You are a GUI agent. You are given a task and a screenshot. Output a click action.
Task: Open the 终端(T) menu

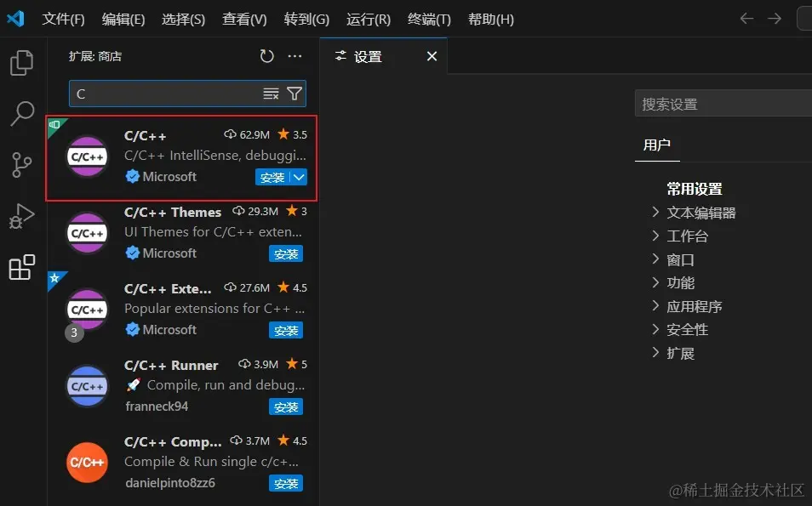pos(429,20)
